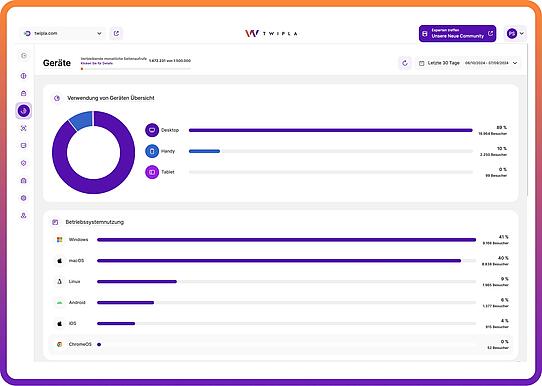Viewport: 542px width, 386px height.
Task: Open the twipla.com website selector dropdown
Action: [x=62, y=34]
